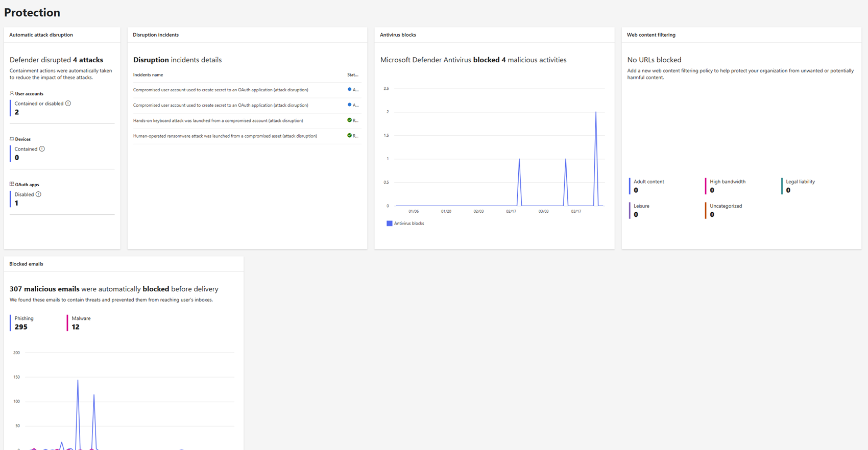Click green resolved status icon for Hands-on keyboard attack

pyautogui.click(x=349, y=120)
